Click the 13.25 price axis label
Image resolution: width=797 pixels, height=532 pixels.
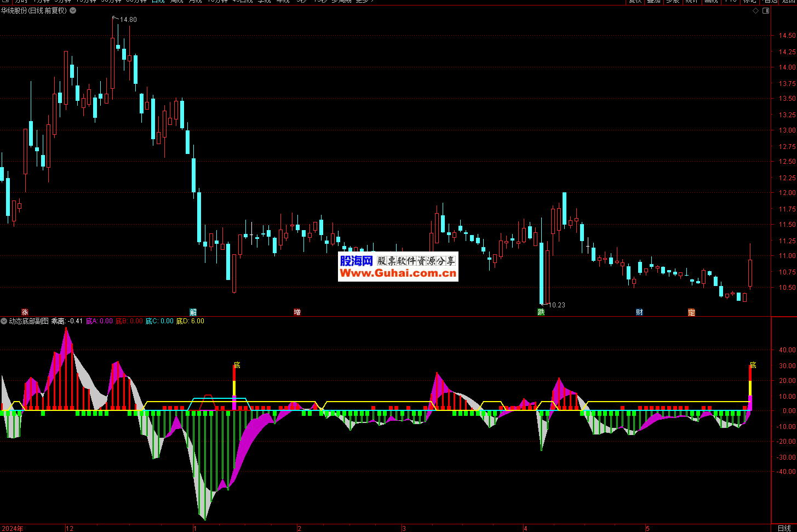click(x=788, y=115)
